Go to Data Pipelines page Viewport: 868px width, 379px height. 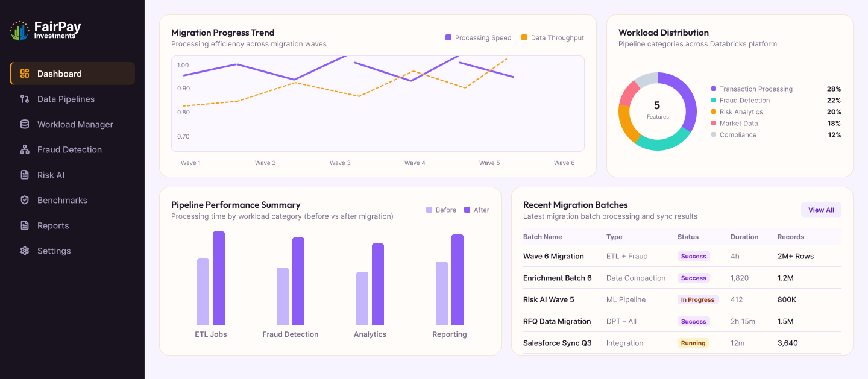[x=72, y=99]
